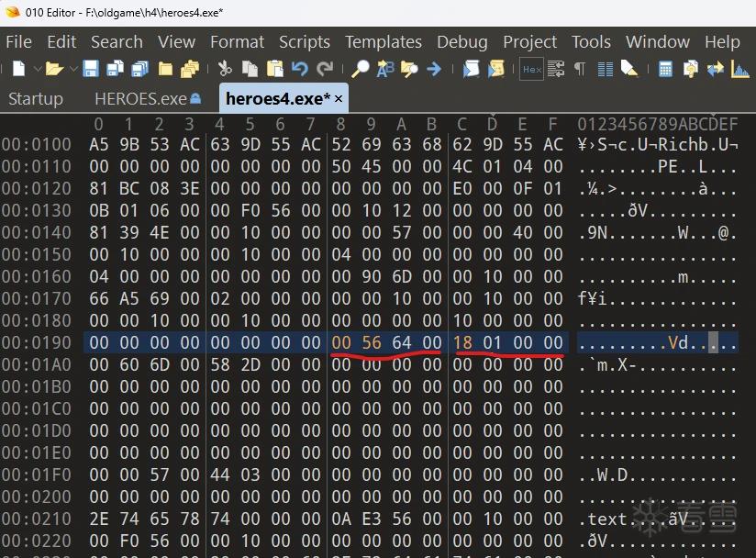Image resolution: width=756 pixels, height=558 pixels.
Task: Click the Open File folder icon
Action: [x=54, y=69]
